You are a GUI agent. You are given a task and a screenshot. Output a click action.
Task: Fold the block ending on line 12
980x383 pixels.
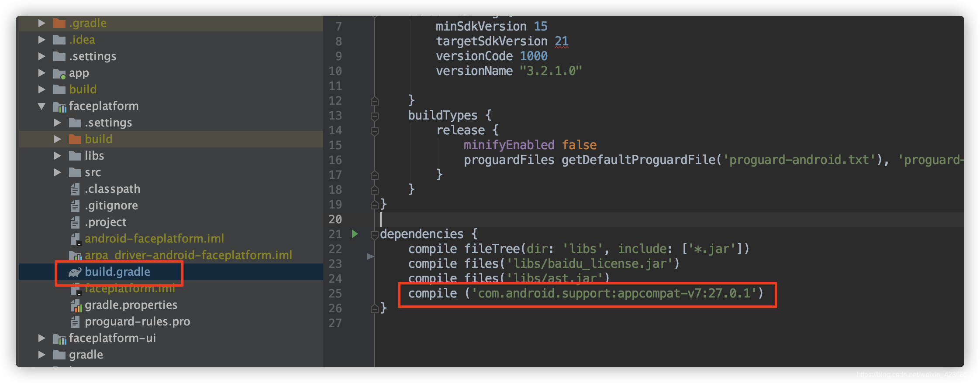[x=374, y=101]
